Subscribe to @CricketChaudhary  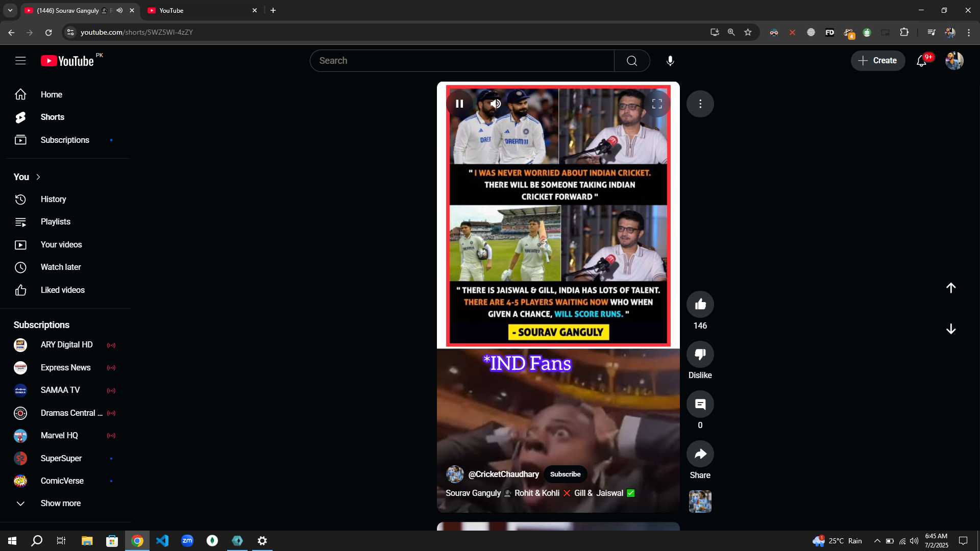(565, 474)
